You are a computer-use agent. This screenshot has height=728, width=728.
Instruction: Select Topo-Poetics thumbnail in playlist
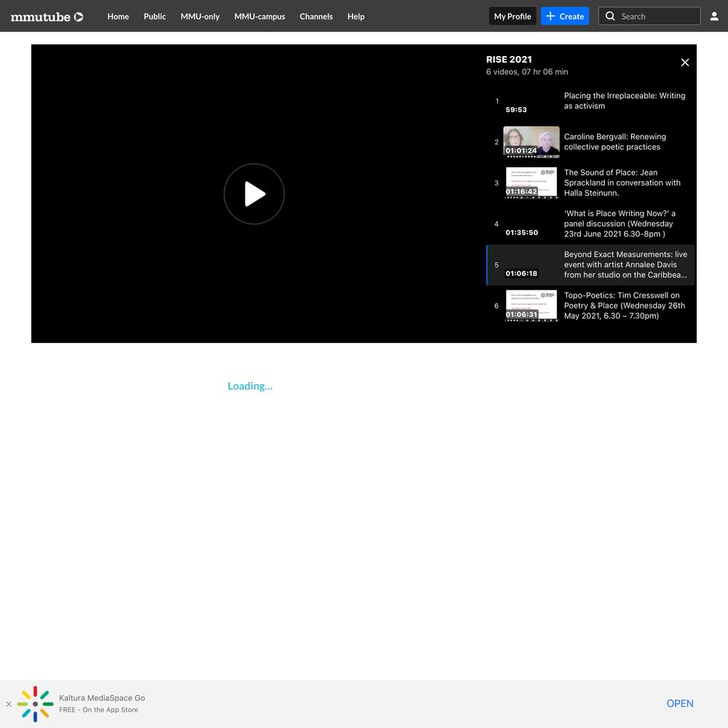tap(531, 306)
